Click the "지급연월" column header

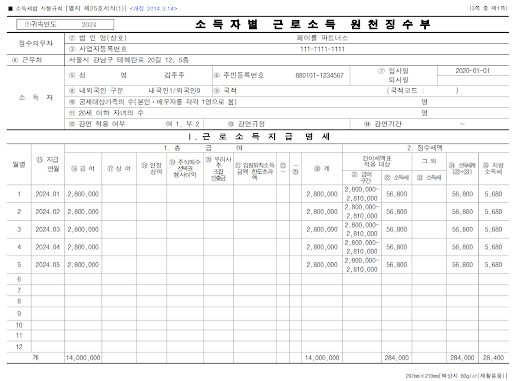48,164
